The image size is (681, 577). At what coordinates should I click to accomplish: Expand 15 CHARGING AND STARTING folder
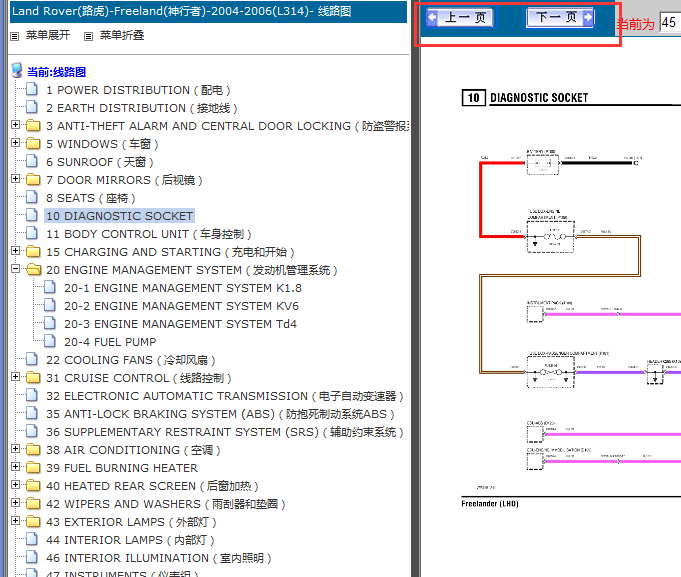click(x=16, y=251)
